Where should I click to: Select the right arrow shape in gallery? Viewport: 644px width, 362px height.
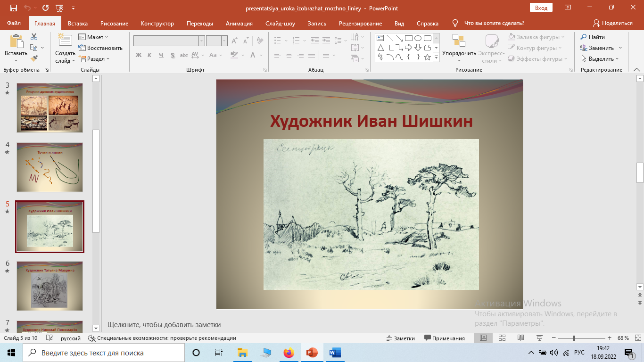point(409,48)
